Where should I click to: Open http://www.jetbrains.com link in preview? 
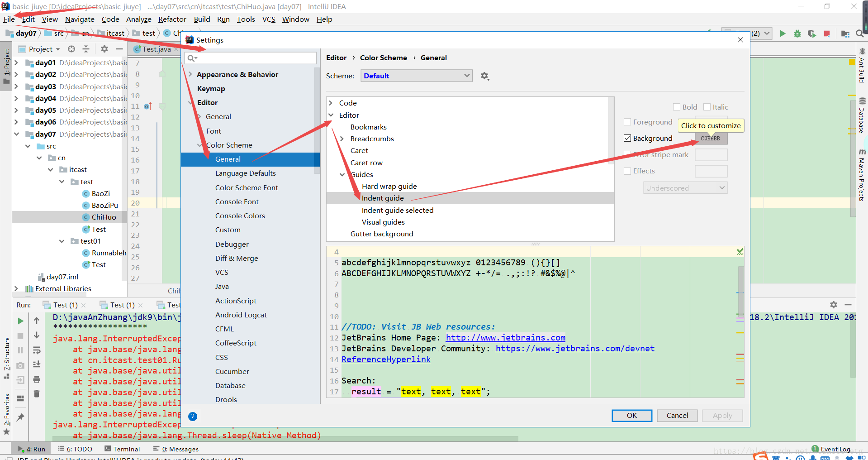point(506,338)
